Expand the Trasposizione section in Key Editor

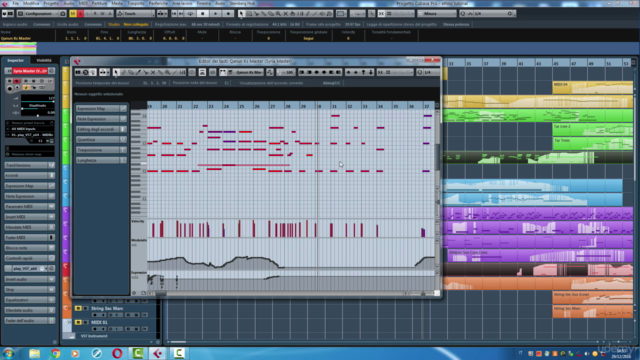101,150
